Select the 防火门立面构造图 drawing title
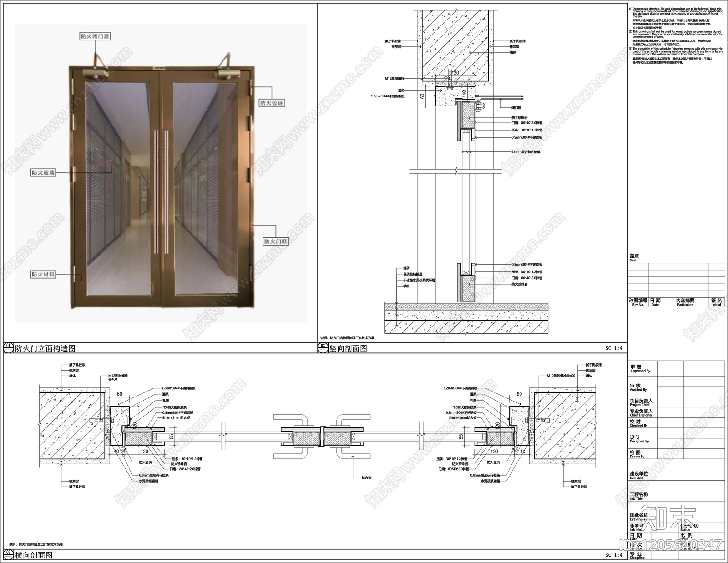Viewport: 728px width, 563px height. point(45,349)
